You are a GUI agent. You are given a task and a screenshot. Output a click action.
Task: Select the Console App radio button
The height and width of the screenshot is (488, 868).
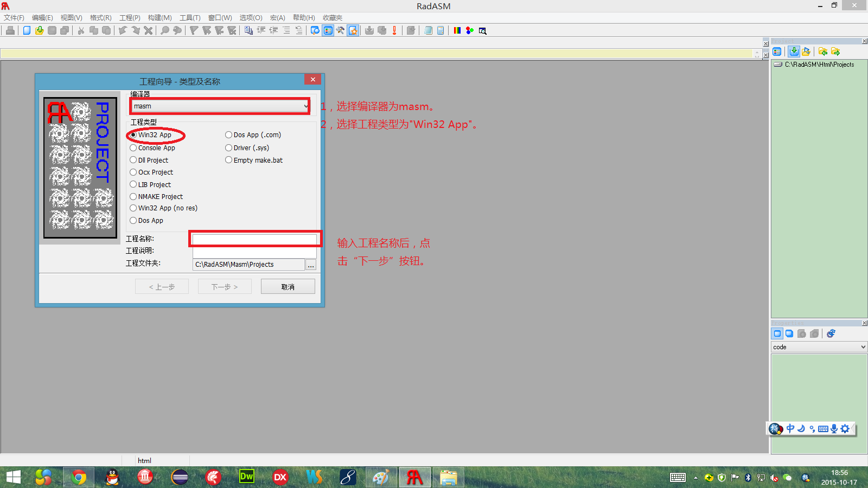[x=133, y=147]
